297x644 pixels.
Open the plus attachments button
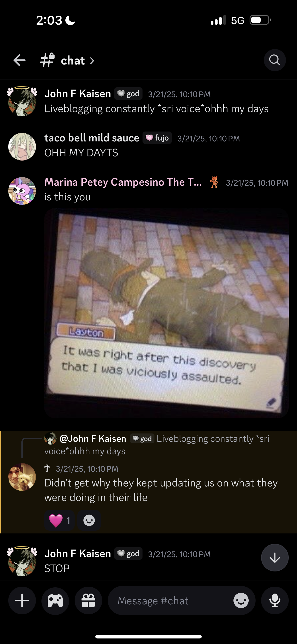(22, 600)
